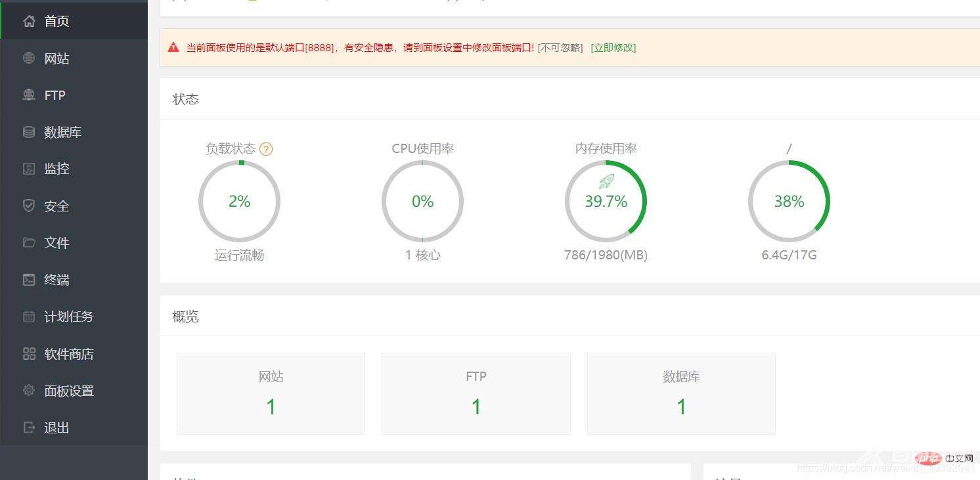Click the terminal icon beside 终端
Image resolution: width=980 pixels, height=480 pixels.
click(x=29, y=280)
